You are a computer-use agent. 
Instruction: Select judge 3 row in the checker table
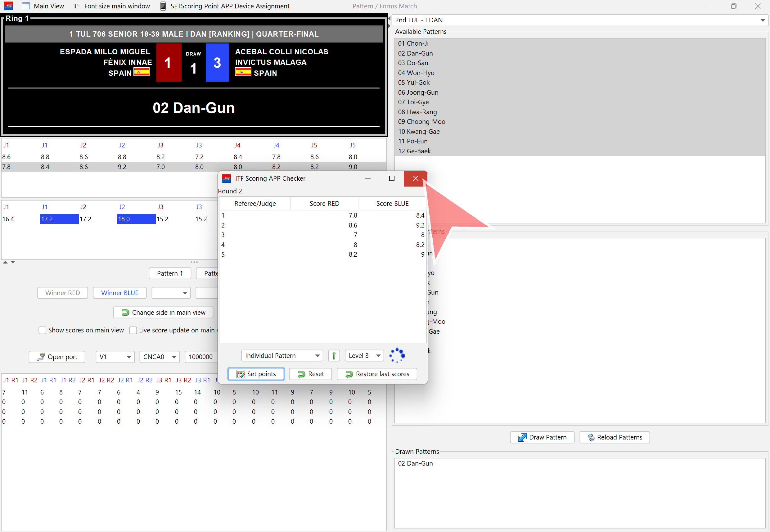[x=323, y=235]
